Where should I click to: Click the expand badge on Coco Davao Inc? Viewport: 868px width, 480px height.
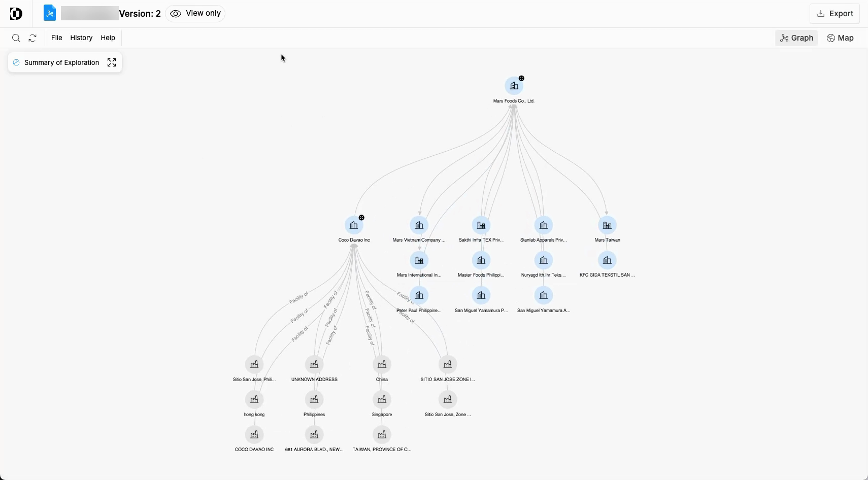click(361, 218)
